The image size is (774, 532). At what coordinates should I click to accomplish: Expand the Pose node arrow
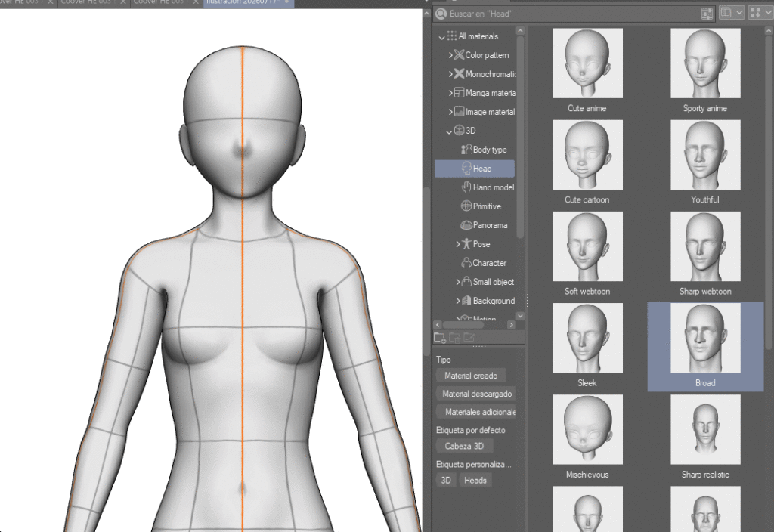457,244
